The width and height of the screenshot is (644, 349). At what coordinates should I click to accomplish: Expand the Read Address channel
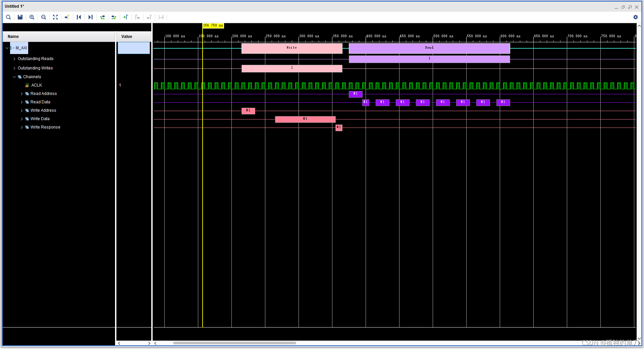coord(22,94)
